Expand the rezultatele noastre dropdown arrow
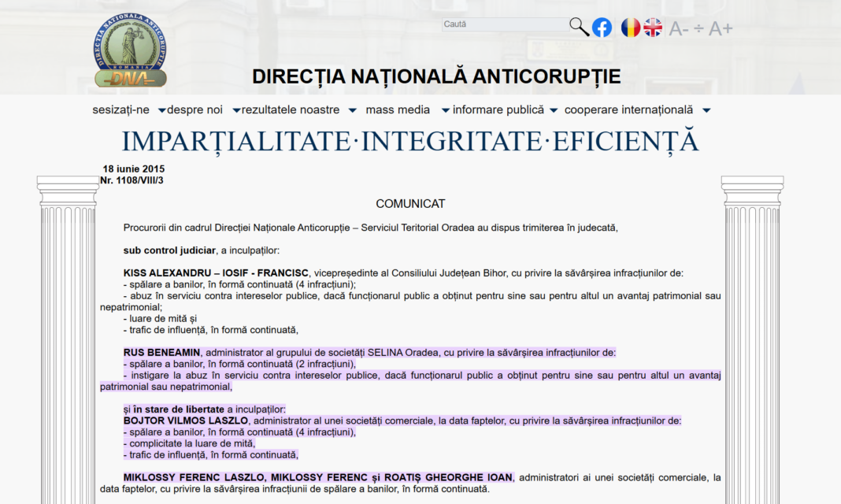841x504 pixels. (x=352, y=111)
